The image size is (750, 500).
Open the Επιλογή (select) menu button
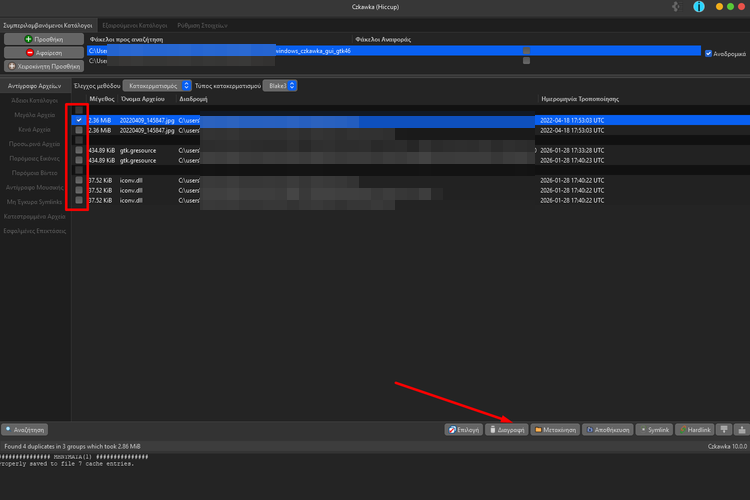[463, 429]
